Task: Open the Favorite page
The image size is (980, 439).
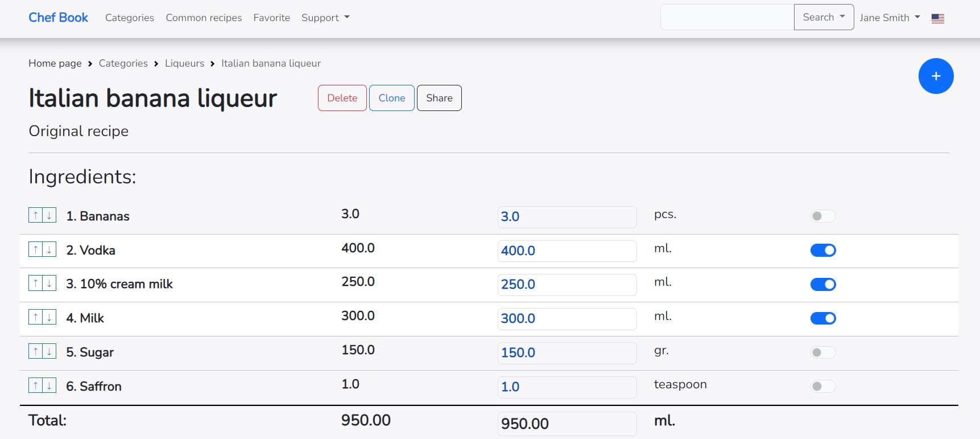Action: coord(271,18)
